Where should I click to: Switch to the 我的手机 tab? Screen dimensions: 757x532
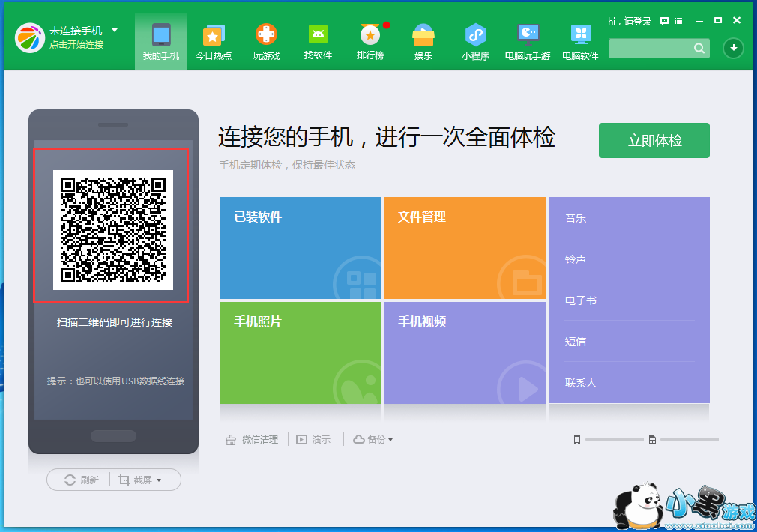pos(161,42)
